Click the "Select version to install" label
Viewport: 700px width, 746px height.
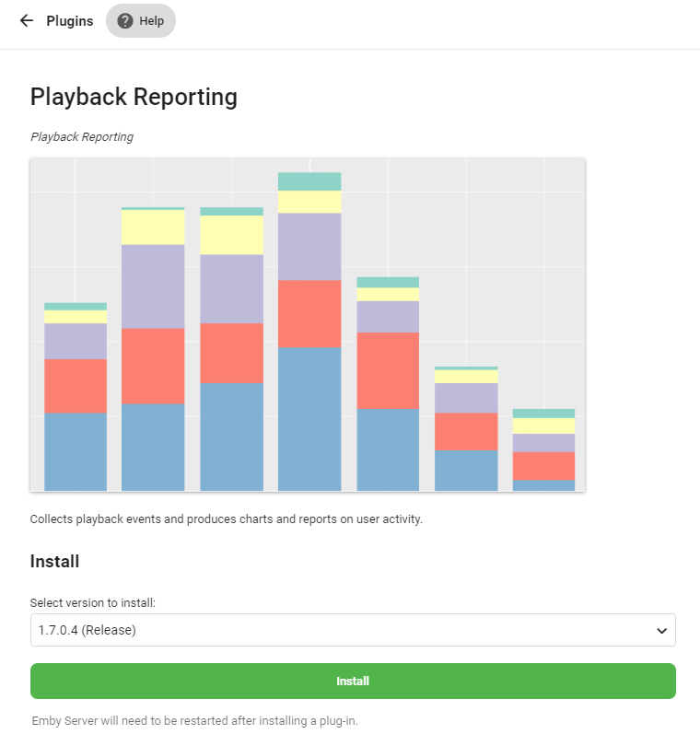[x=92, y=603]
